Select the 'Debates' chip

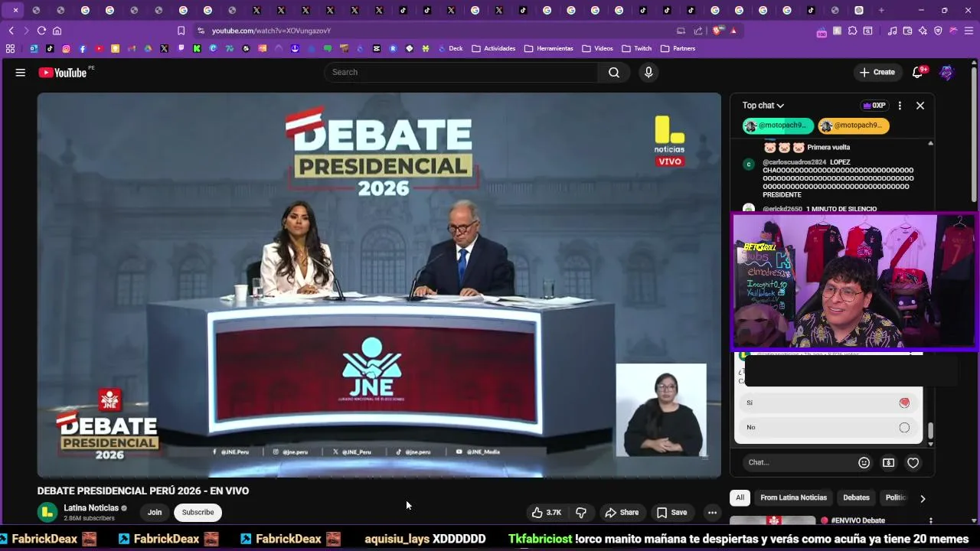pos(856,497)
